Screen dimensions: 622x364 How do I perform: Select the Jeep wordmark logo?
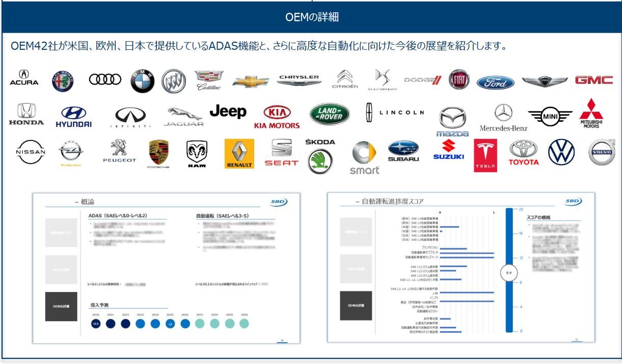tap(228, 111)
